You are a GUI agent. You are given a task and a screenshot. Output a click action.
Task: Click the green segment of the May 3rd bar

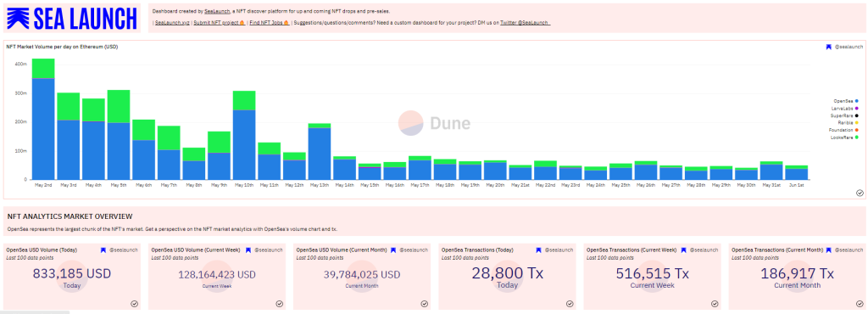(68, 106)
